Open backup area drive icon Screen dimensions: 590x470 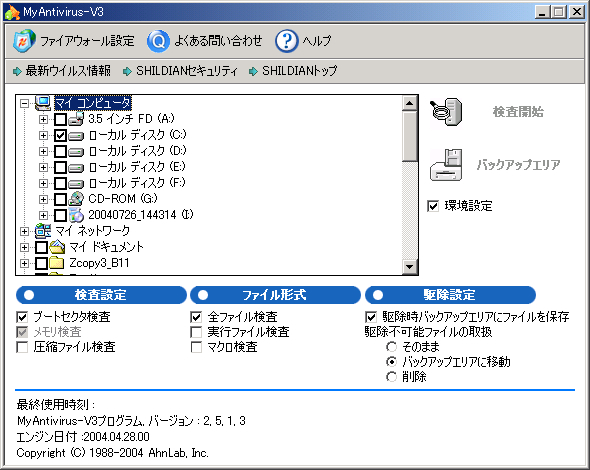point(446,165)
